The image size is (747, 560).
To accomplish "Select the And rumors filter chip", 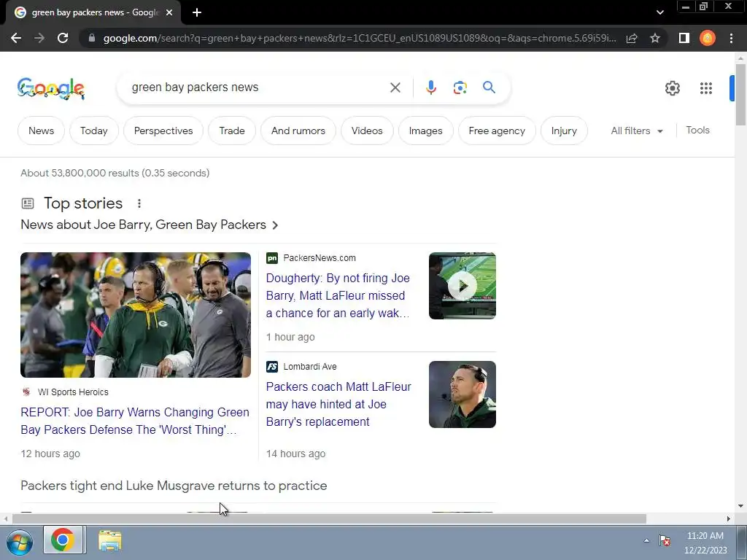I will click(298, 131).
